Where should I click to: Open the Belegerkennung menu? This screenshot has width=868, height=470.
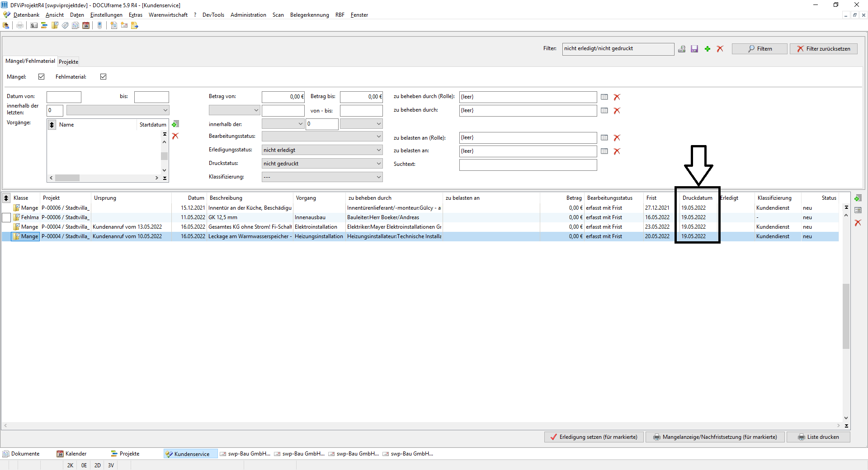click(310, 15)
